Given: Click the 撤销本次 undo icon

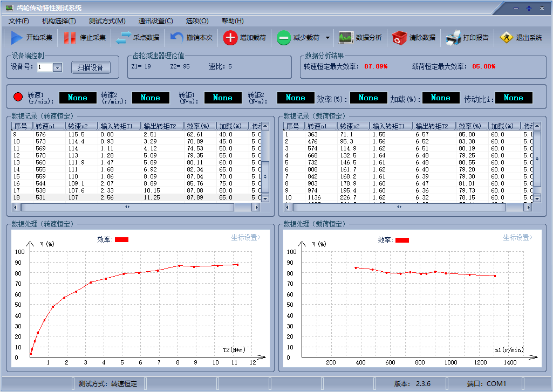Looking at the screenshot, I should [177, 38].
